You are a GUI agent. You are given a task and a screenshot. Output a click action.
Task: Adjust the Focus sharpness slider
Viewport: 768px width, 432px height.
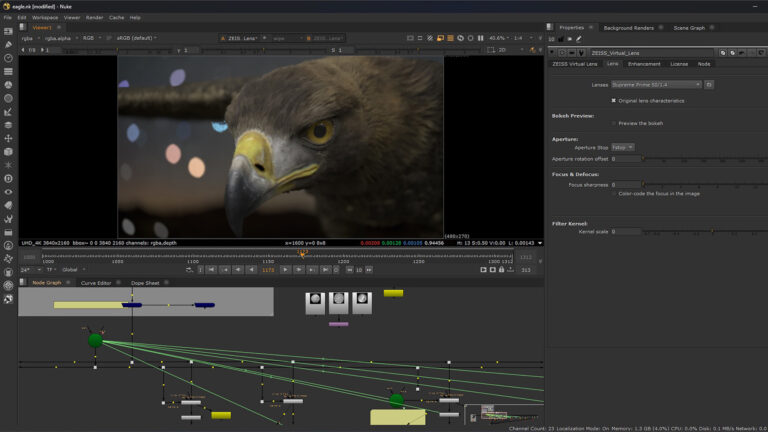(x=690, y=184)
